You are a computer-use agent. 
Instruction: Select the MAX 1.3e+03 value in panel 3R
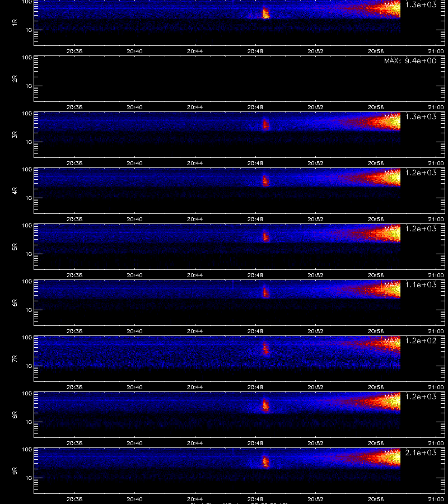(x=410, y=116)
